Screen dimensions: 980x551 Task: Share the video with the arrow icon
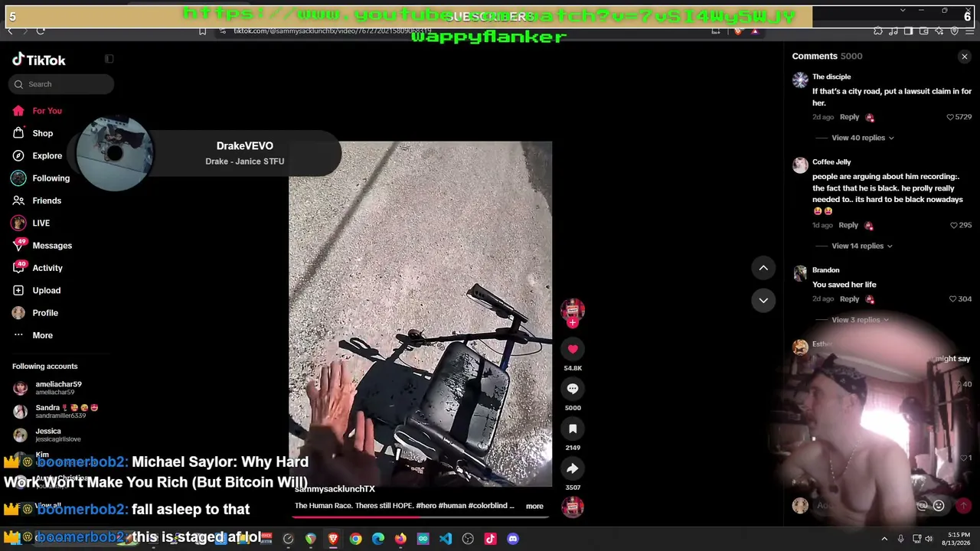coord(573,468)
